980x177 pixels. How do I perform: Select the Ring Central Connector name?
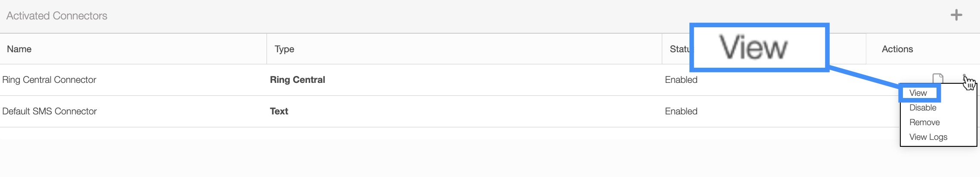(x=49, y=80)
